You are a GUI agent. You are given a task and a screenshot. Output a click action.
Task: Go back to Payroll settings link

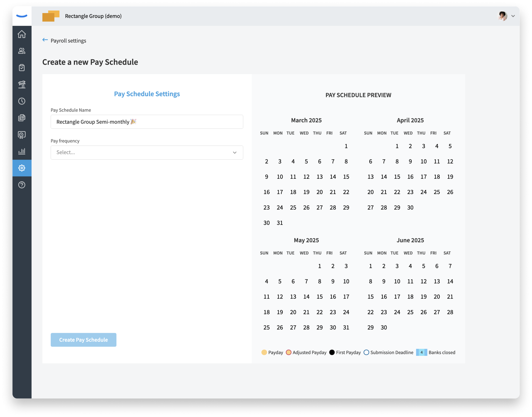pyautogui.click(x=68, y=41)
